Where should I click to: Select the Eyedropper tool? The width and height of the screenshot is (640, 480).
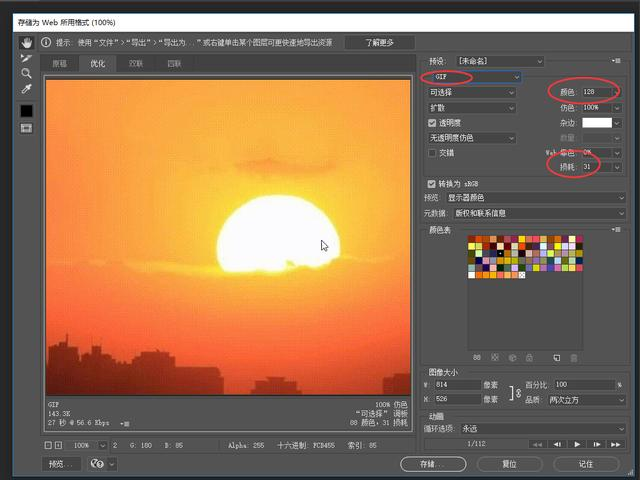(x=27, y=89)
